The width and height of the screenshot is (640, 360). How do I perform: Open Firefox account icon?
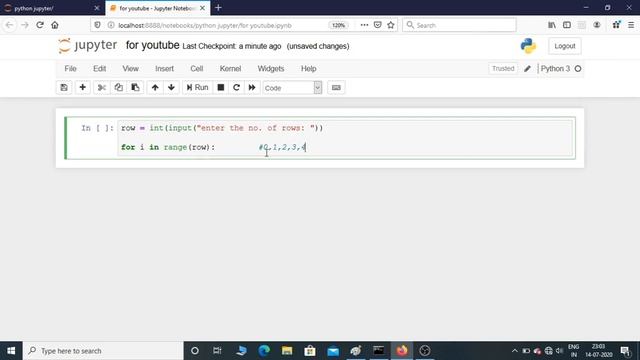tap(597, 25)
